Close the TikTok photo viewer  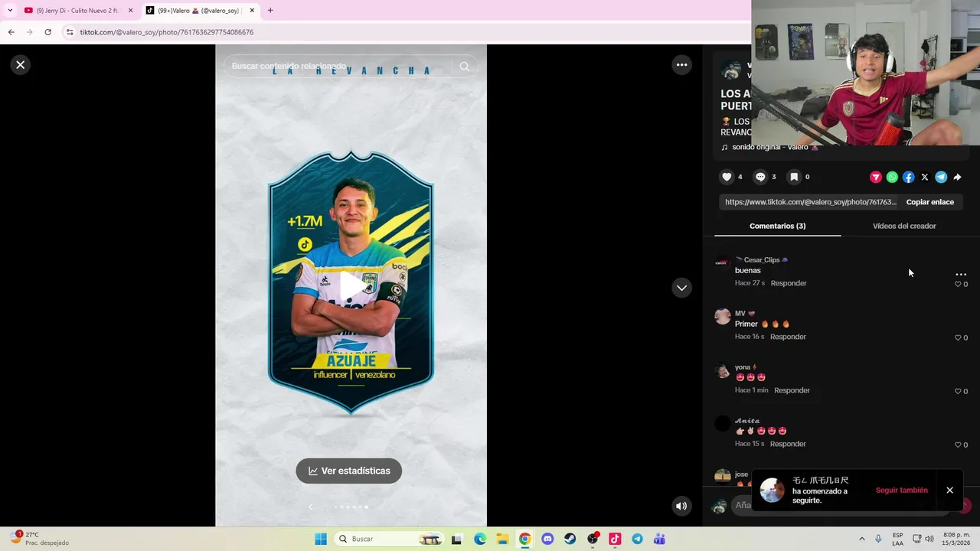tap(21, 65)
